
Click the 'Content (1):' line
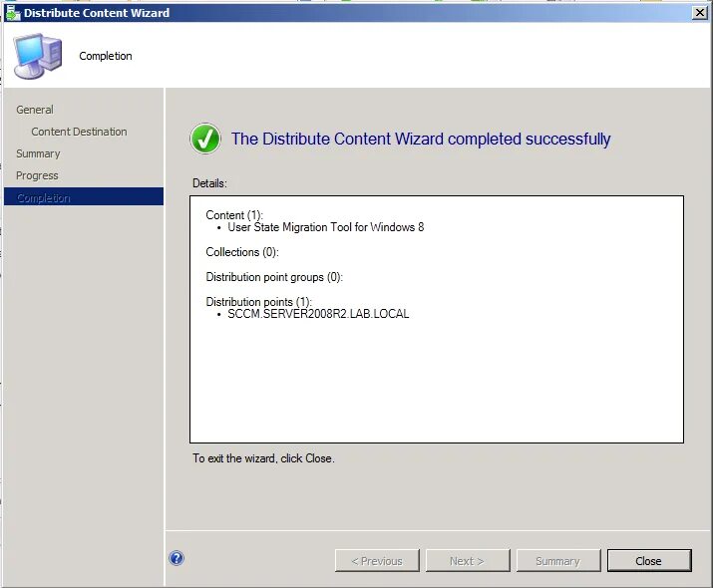click(x=234, y=215)
